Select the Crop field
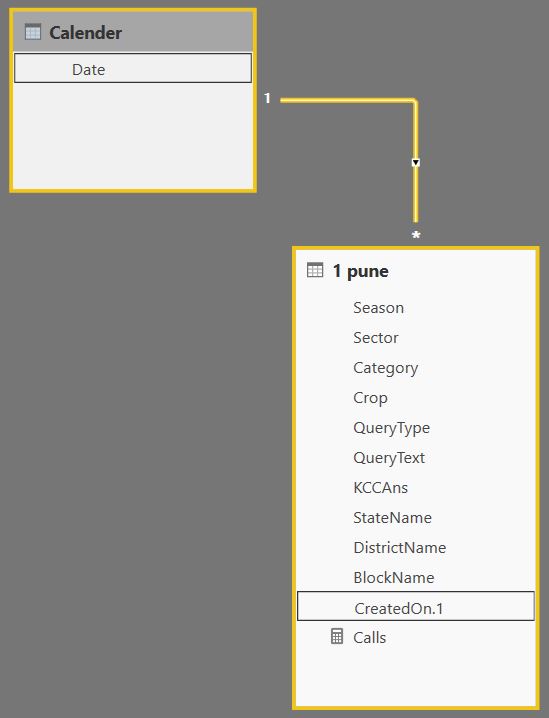Viewport: 549px width, 718px height. click(370, 398)
